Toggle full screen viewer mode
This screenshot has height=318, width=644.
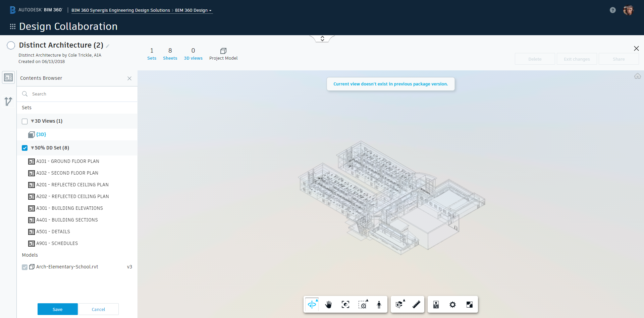click(x=469, y=304)
